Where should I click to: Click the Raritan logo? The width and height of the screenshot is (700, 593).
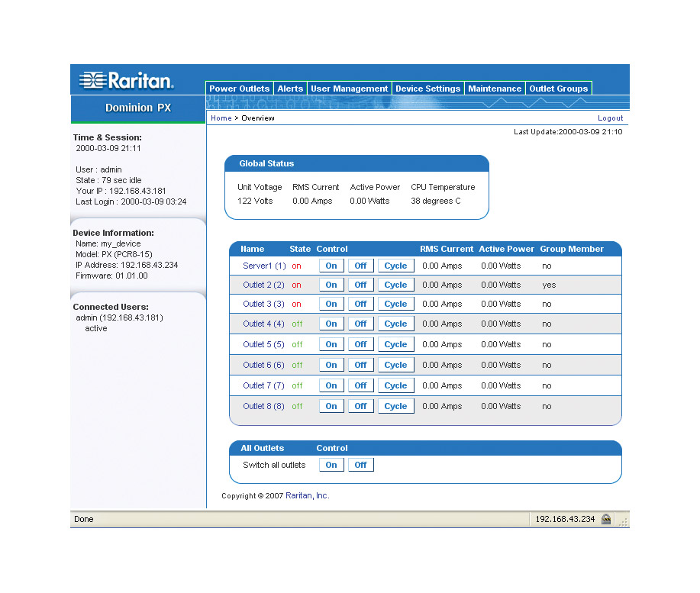point(127,80)
